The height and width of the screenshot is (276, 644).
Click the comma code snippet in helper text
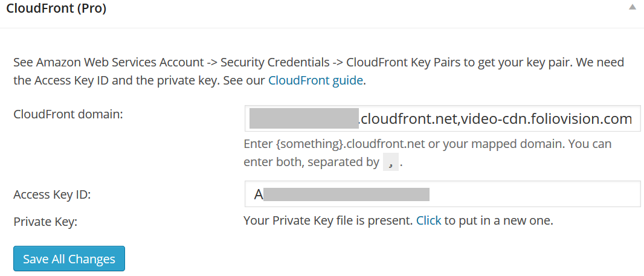pos(391,162)
